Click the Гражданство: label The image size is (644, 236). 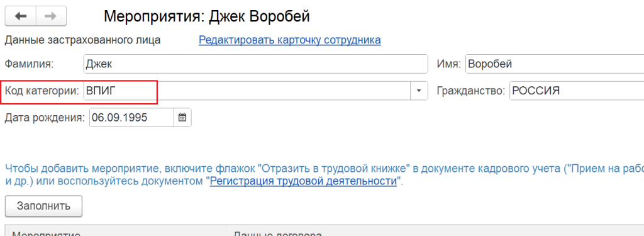click(x=470, y=91)
